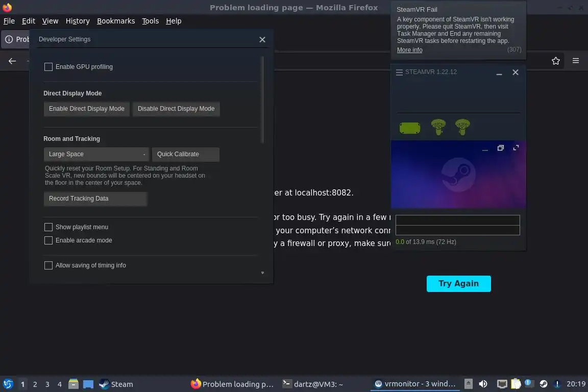
Task: Minimize the VR view preview panel
Action: pos(485,149)
